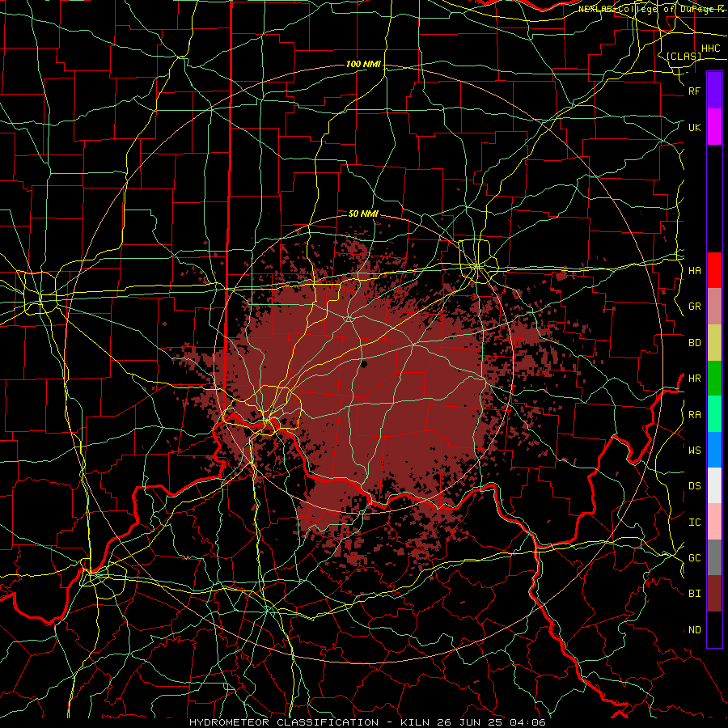The height and width of the screenshot is (728, 728).
Task: Select the pink GR legend swatch
Action: tap(714, 307)
